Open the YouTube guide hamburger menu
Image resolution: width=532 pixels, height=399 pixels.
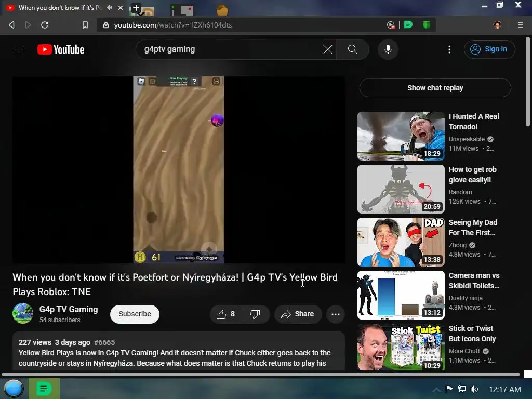pos(19,49)
